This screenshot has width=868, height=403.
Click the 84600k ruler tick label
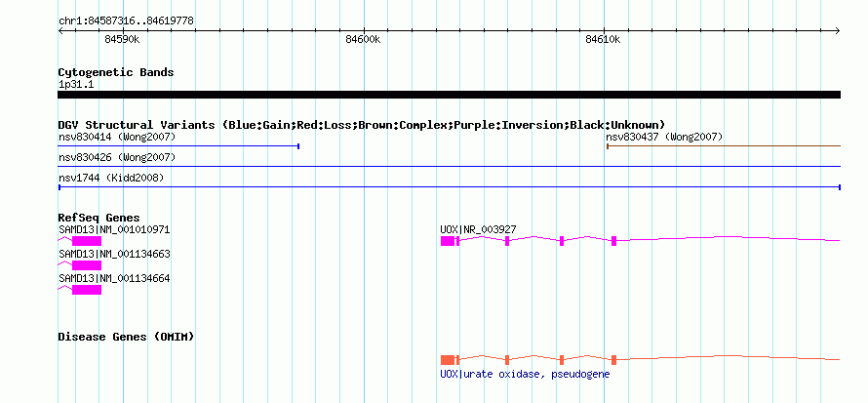click(x=363, y=39)
